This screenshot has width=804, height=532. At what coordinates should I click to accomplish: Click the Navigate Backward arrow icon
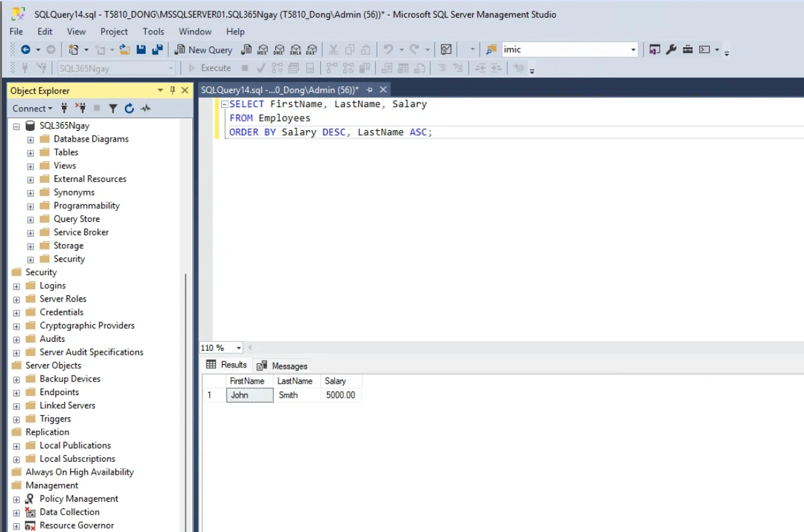[25, 50]
